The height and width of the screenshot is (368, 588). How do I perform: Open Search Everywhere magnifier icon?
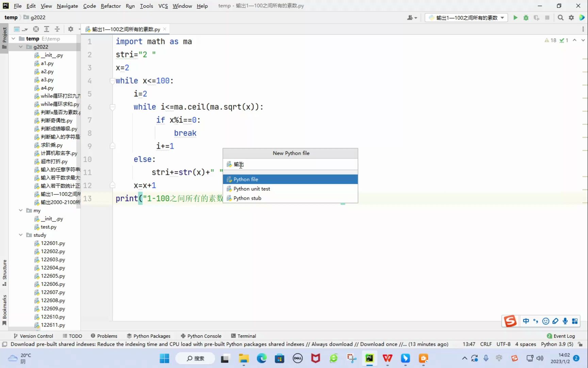(x=560, y=18)
